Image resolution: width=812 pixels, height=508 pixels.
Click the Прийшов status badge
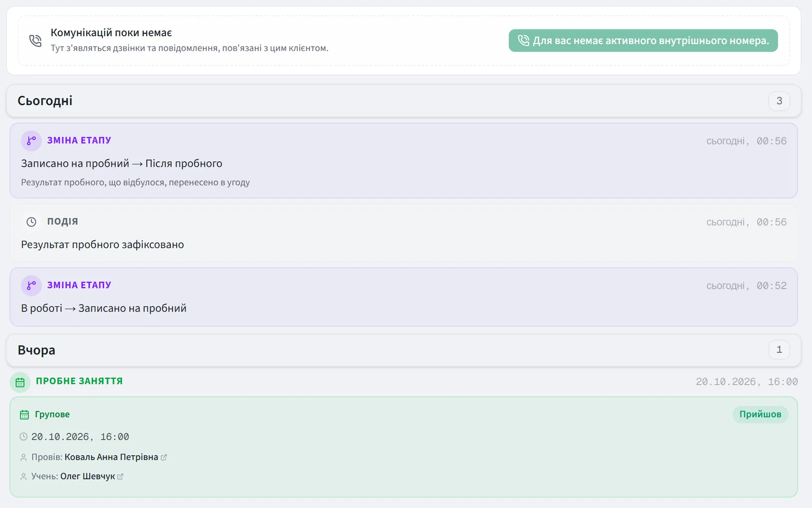(760, 415)
